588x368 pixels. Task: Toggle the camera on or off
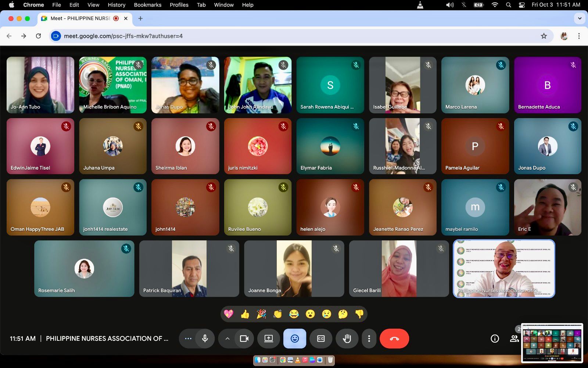[244, 339]
